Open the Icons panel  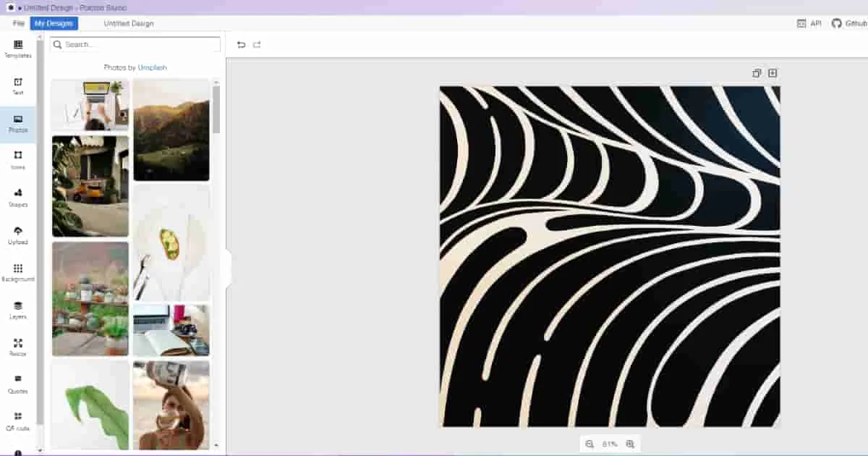18,161
